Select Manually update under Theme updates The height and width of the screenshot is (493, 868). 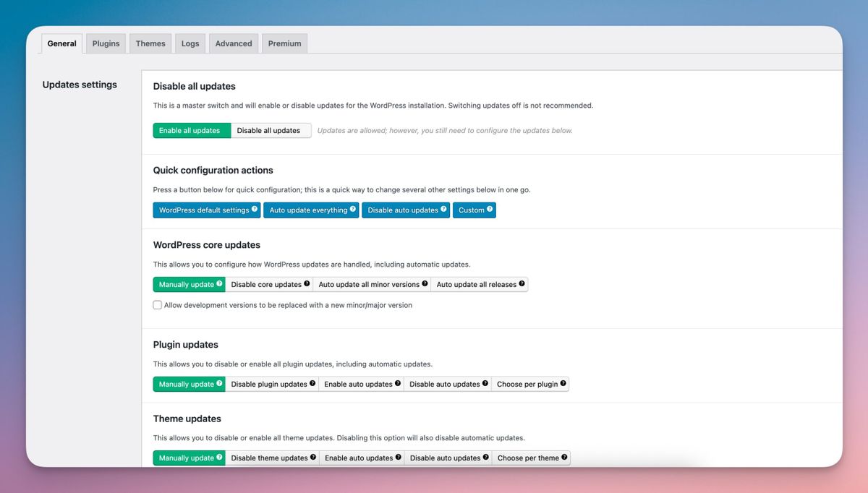click(x=187, y=458)
